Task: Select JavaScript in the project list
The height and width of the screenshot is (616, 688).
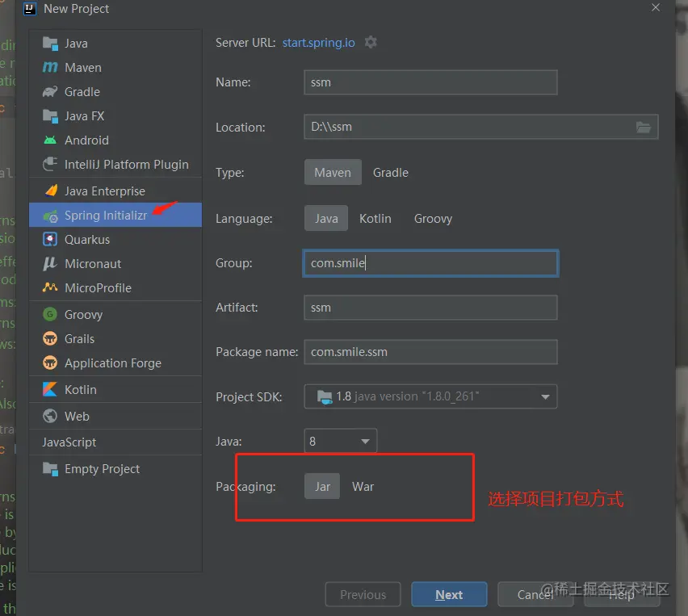Action: (x=115, y=442)
